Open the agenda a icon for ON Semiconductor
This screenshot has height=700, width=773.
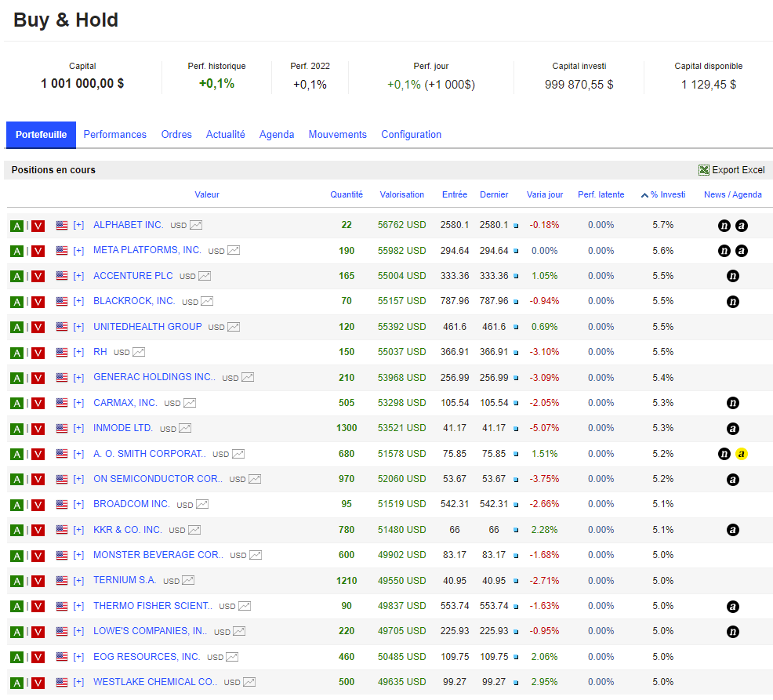[x=733, y=479]
